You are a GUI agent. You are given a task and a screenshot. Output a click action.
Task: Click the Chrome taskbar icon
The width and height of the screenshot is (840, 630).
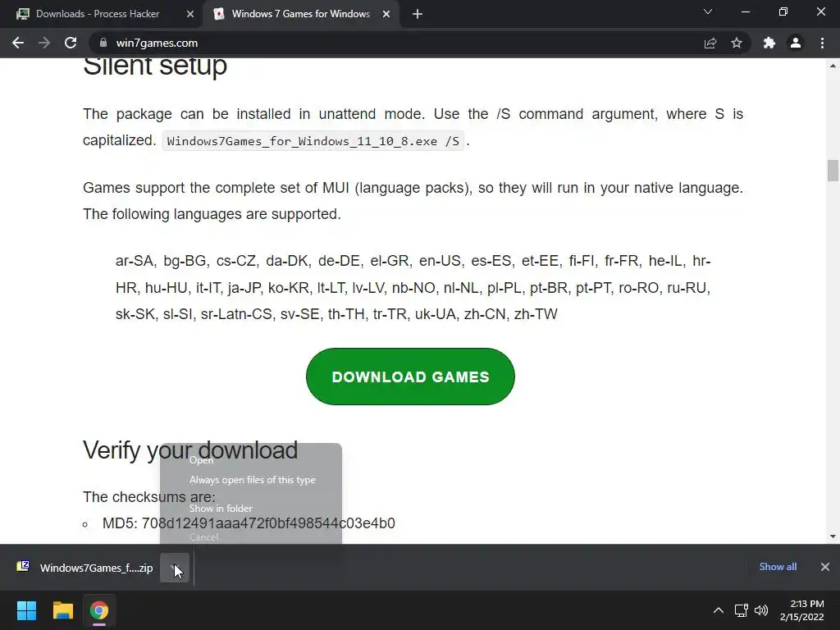99,610
